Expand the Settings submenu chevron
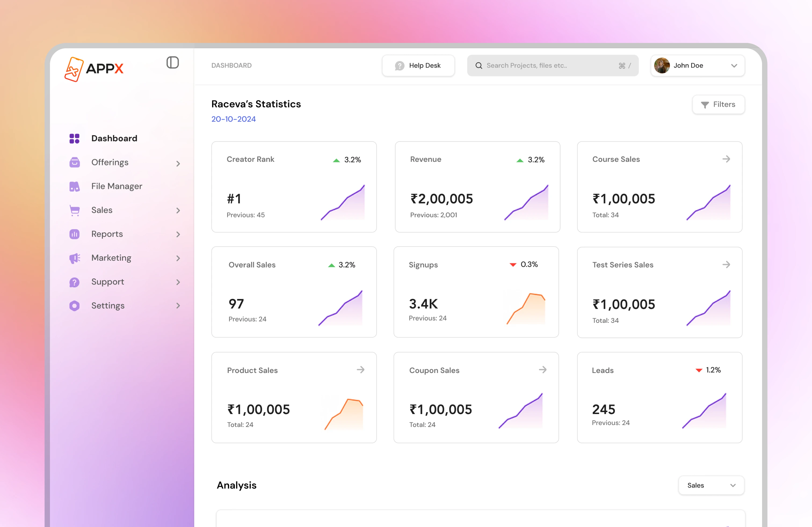 (178, 306)
